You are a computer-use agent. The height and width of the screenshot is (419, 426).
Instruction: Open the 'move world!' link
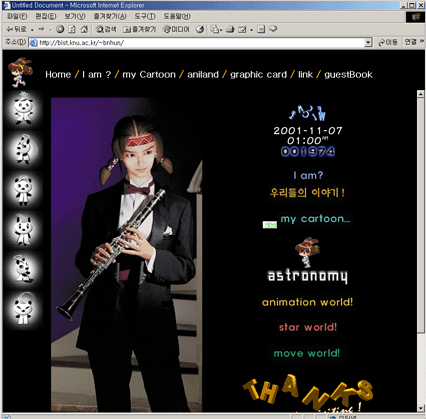pos(307,353)
